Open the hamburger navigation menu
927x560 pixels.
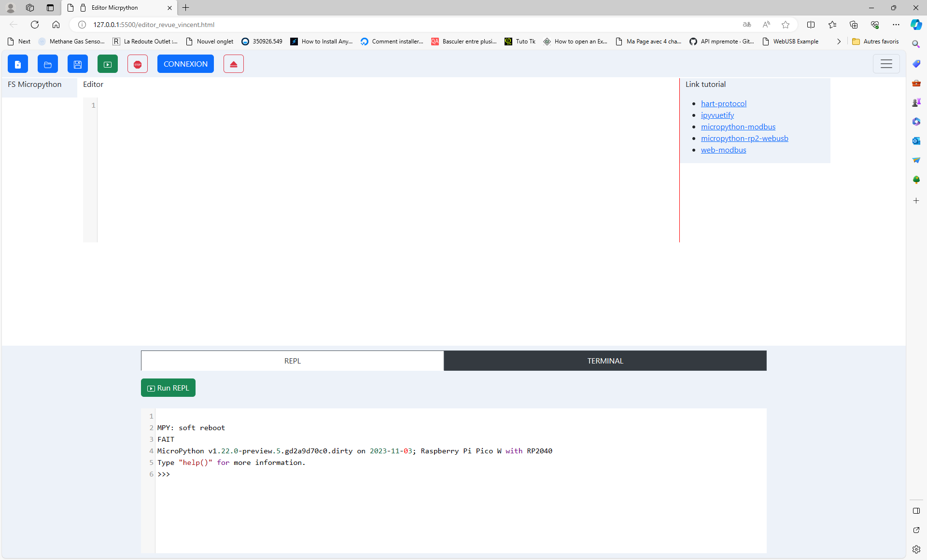(x=886, y=64)
